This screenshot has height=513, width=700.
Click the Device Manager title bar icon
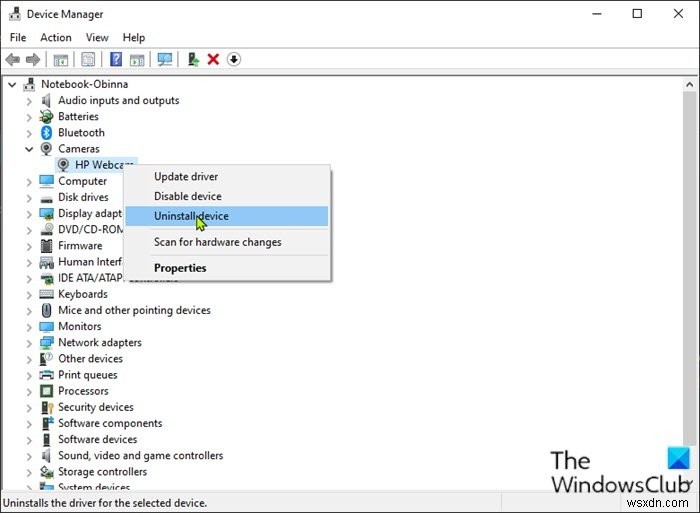coord(15,14)
